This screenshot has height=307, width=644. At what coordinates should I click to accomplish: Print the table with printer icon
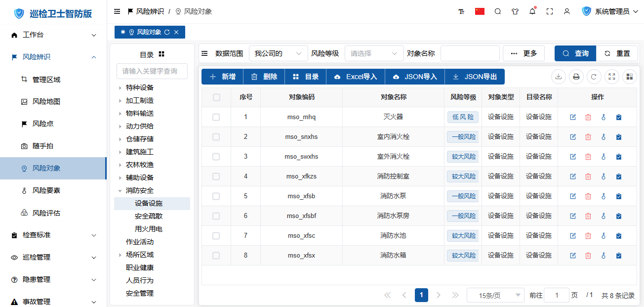point(576,77)
